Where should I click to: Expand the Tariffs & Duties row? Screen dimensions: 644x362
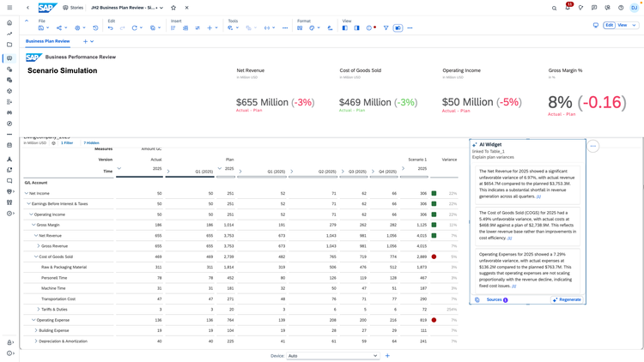click(39, 309)
